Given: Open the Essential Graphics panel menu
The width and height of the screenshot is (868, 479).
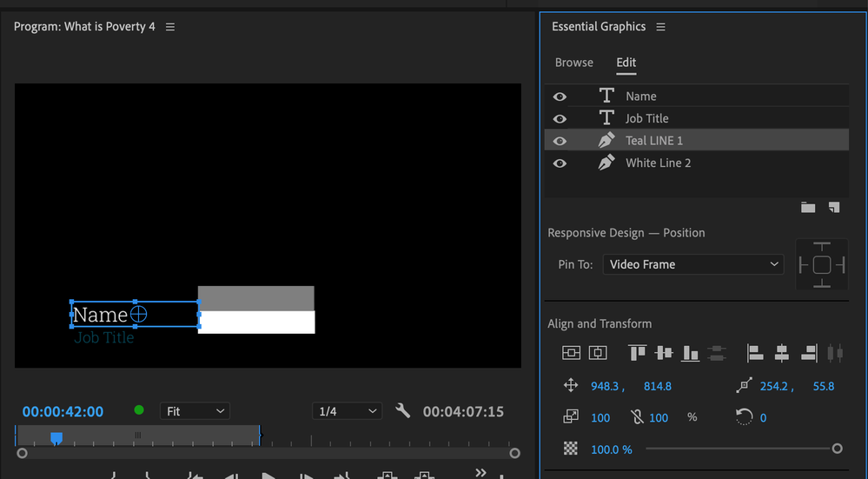Looking at the screenshot, I should point(660,27).
